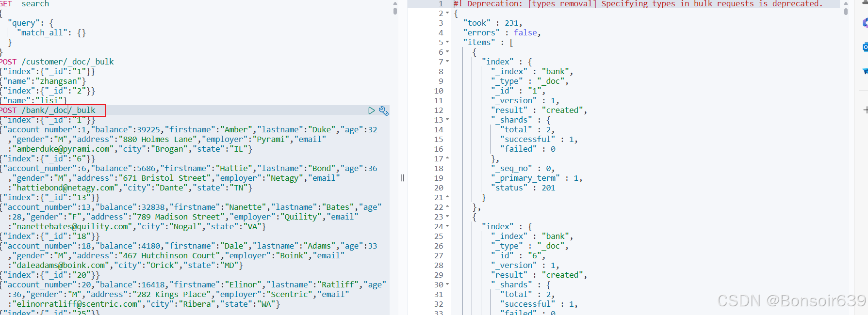
Task: Click the account_number 13 Nanette Bates line
Action: (191, 207)
